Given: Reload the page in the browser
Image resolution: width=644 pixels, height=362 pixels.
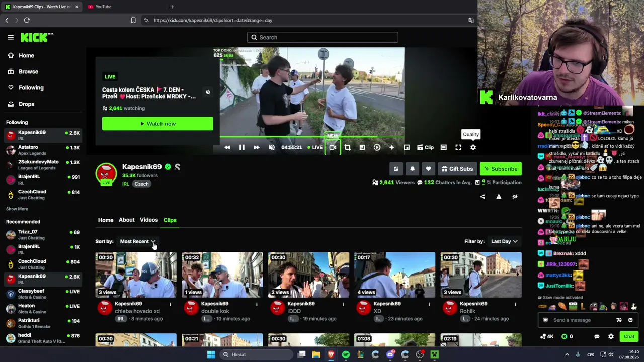Looking at the screenshot, I should coord(27,20).
